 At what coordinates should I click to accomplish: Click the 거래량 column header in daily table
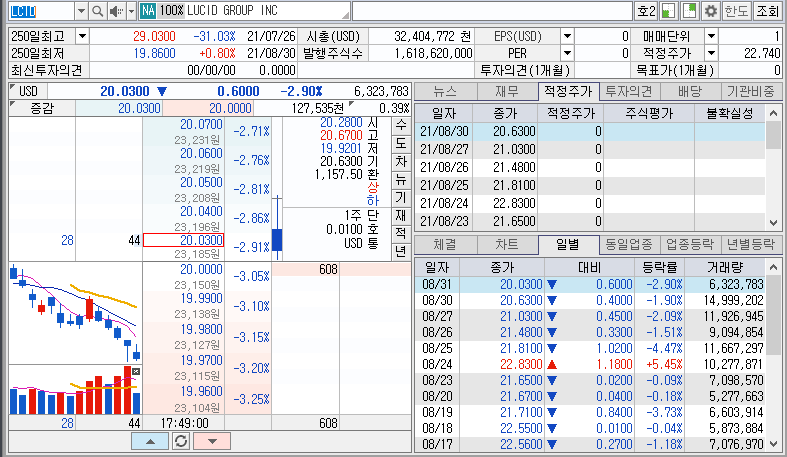tap(725, 267)
